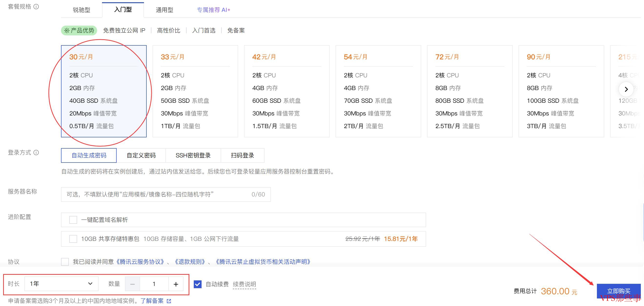644x306 pixels.
Task: Select the 33元/月 plan card
Action: pyautogui.click(x=195, y=91)
